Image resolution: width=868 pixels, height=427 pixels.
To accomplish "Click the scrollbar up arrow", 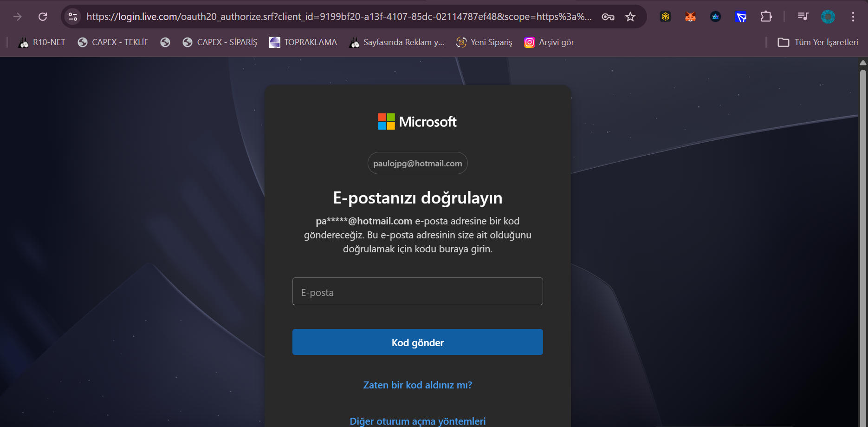I will [863, 63].
